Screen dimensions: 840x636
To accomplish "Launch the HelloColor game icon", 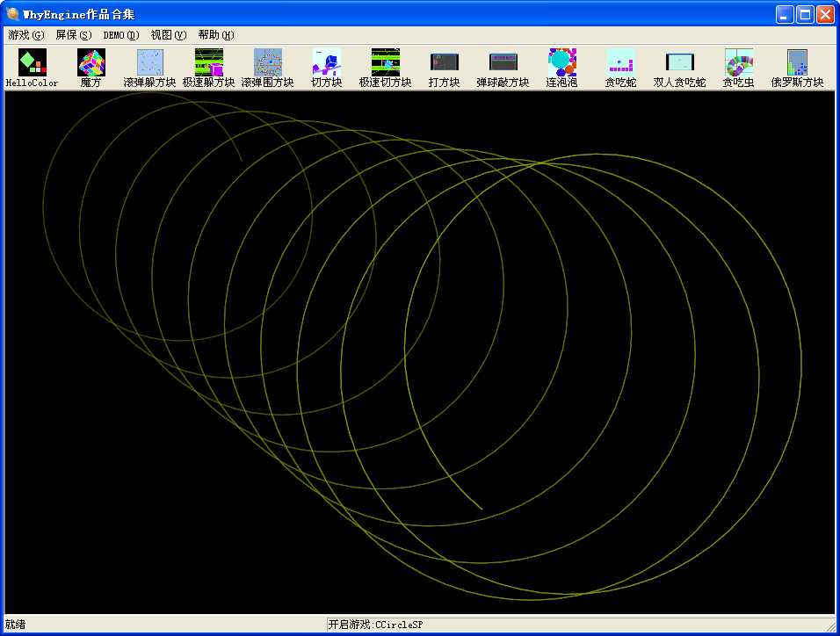I will click(x=33, y=68).
